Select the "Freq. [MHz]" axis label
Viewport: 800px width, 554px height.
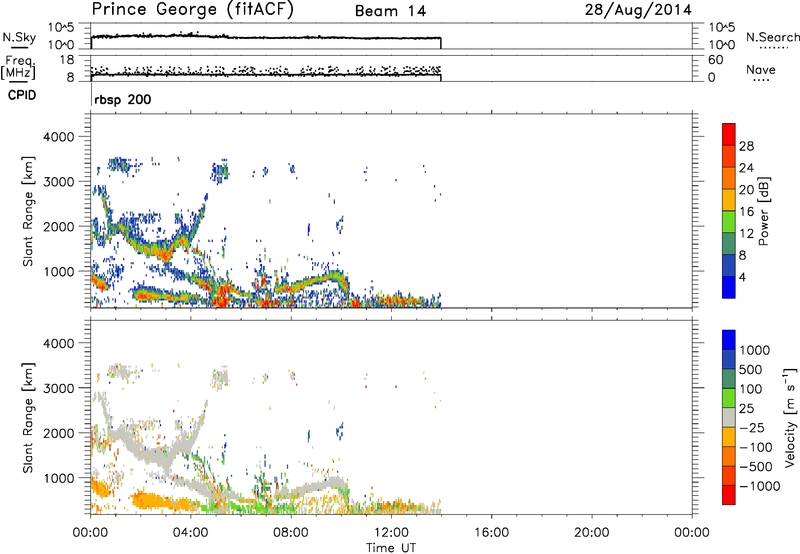pyautogui.click(x=18, y=68)
